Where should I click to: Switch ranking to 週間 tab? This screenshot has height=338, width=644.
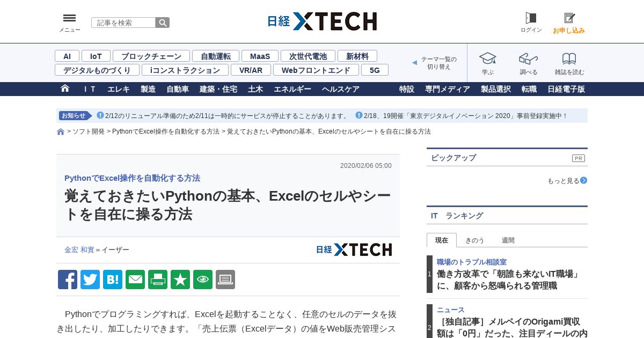pyautogui.click(x=508, y=240)
